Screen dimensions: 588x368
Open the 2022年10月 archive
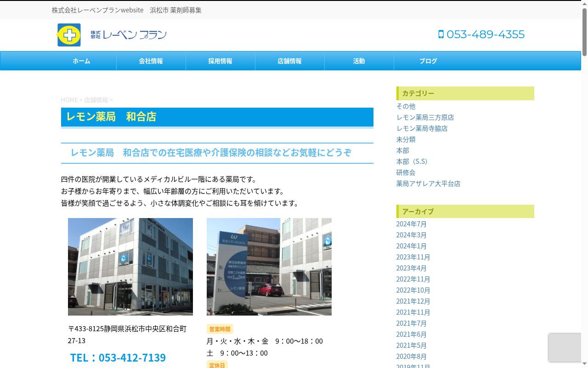[x=413, y=290]
